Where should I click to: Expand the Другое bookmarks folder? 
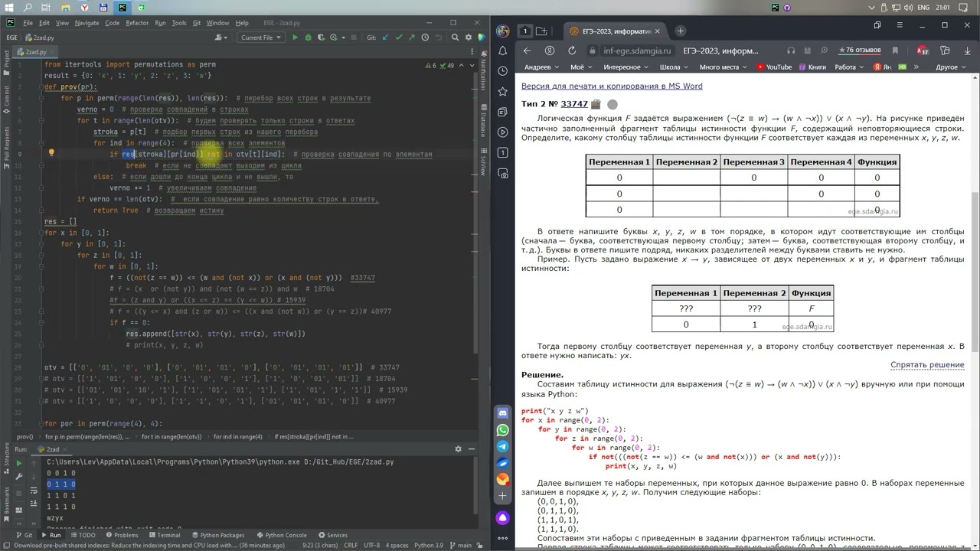tap(950, 67)
